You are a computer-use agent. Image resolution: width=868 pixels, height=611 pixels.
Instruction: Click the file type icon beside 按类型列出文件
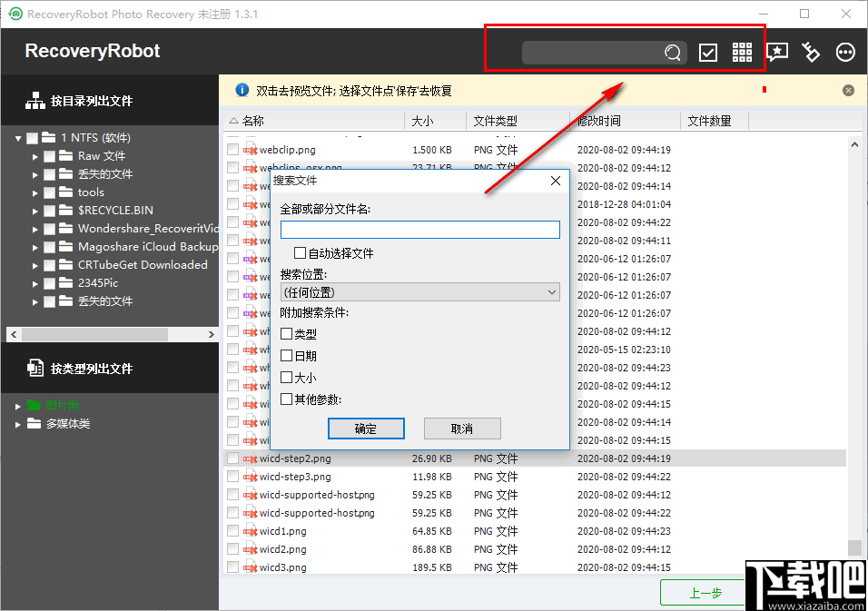click(35, 368)
